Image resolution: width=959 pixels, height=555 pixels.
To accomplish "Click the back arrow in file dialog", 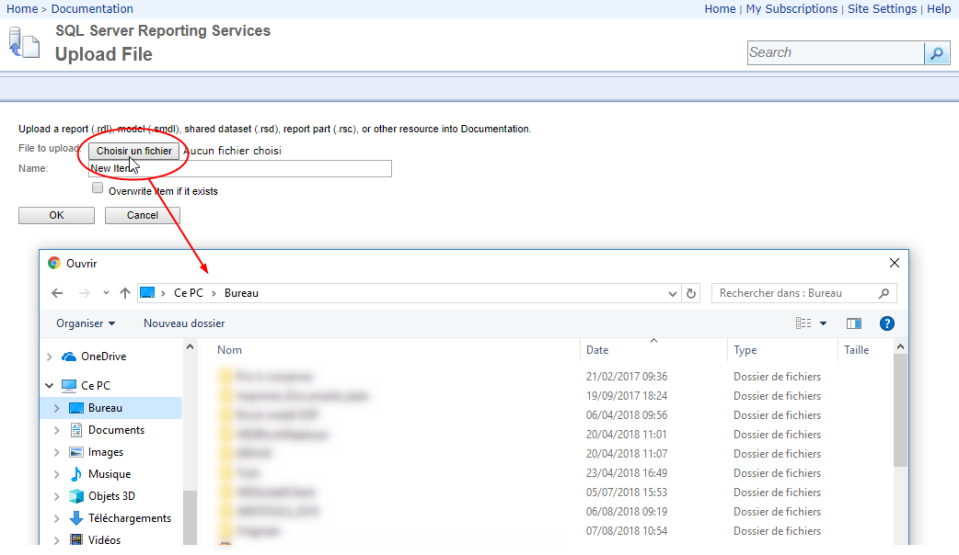I will [57, 293].
